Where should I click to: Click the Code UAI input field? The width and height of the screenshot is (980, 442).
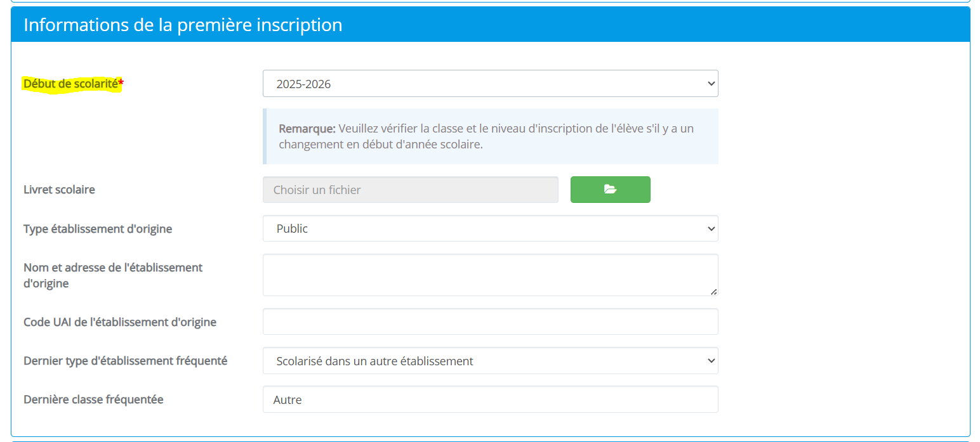click(490, 322)
